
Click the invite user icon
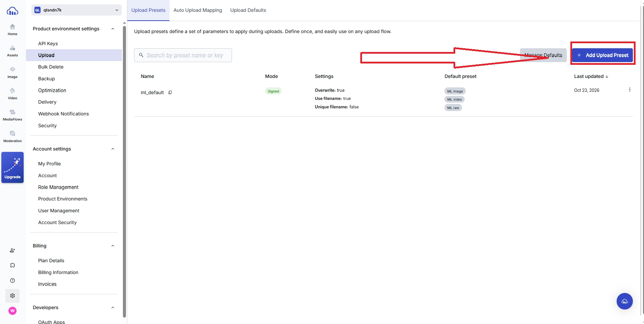pyautogui.click(x=12, y=250)
